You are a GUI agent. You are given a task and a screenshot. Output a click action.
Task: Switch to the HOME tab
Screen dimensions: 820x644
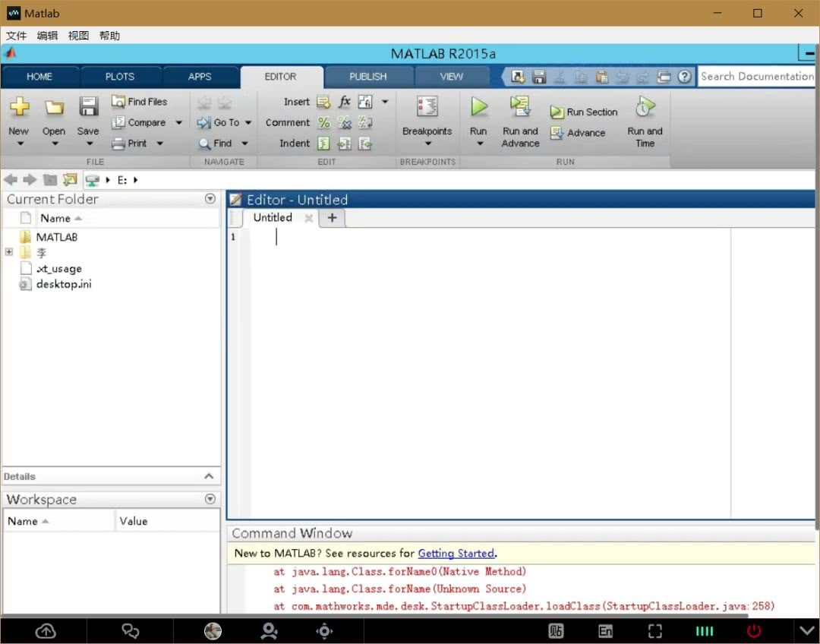(39, 77)
